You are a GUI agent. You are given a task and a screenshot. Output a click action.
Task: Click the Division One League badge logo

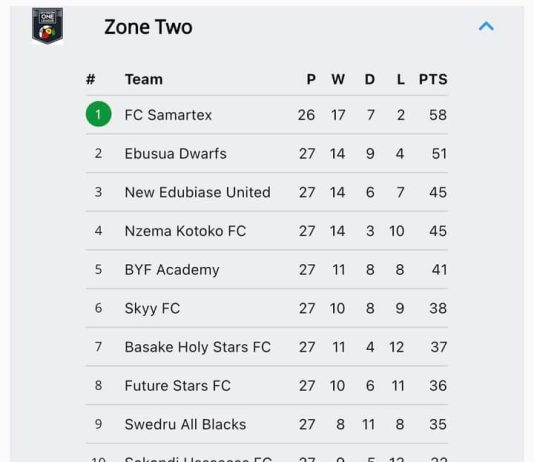[x=47, y=26]
